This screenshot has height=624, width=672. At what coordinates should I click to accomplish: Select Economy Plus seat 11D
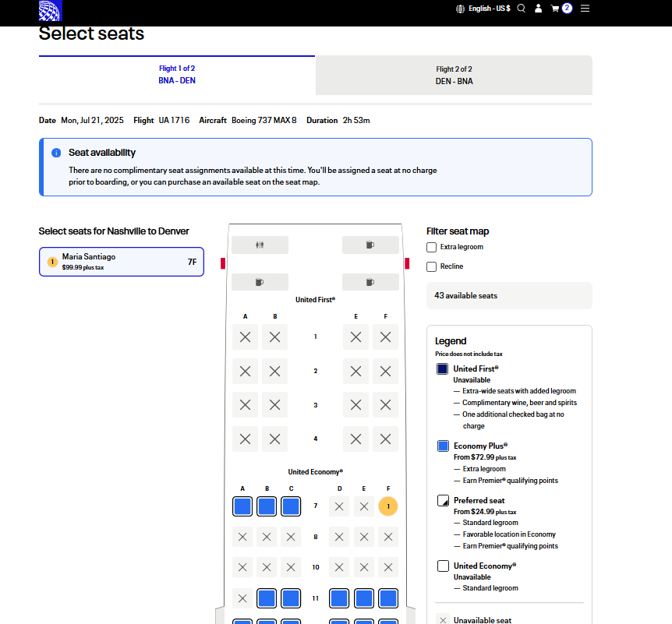pyautogui.click(x=339, y=598)
